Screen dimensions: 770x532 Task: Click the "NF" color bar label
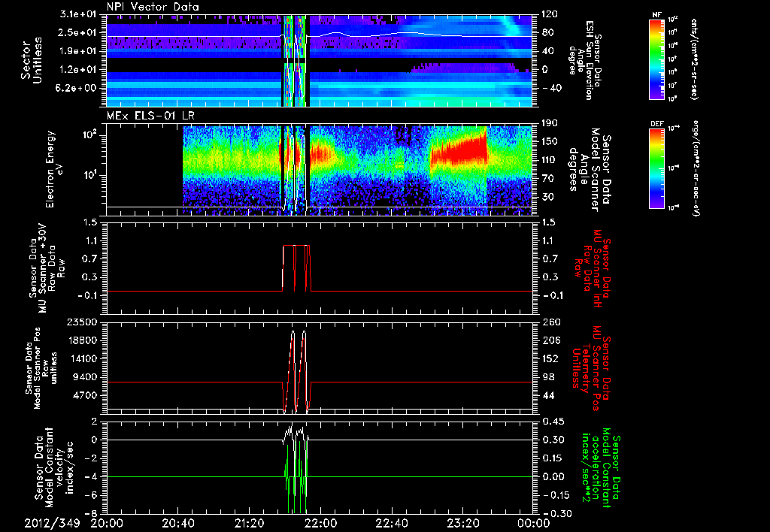656,15
